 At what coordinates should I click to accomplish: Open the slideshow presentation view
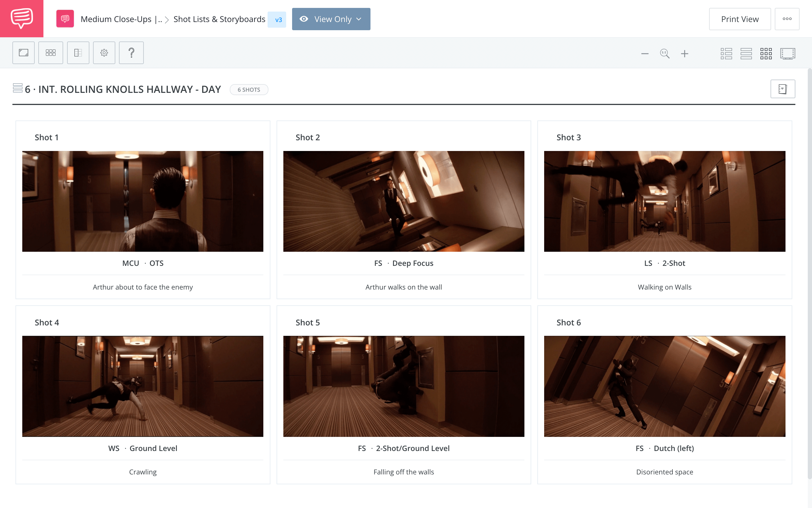click(787, 54)
